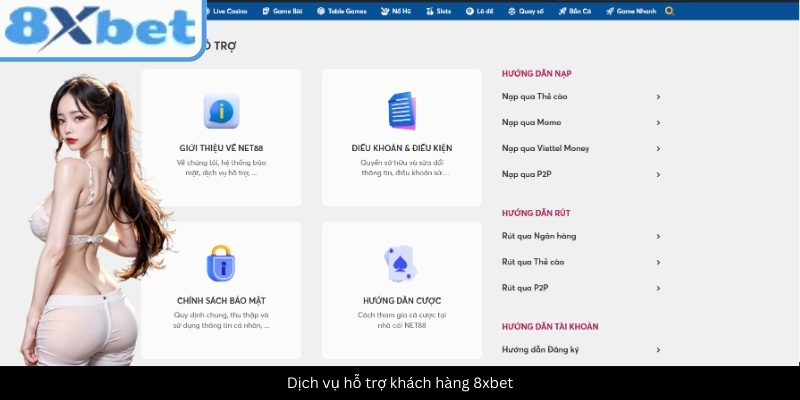Viewport: 800px width, 400px height.
Task: Click the Game Bài cards icon
Action: [x=266, y=11]
